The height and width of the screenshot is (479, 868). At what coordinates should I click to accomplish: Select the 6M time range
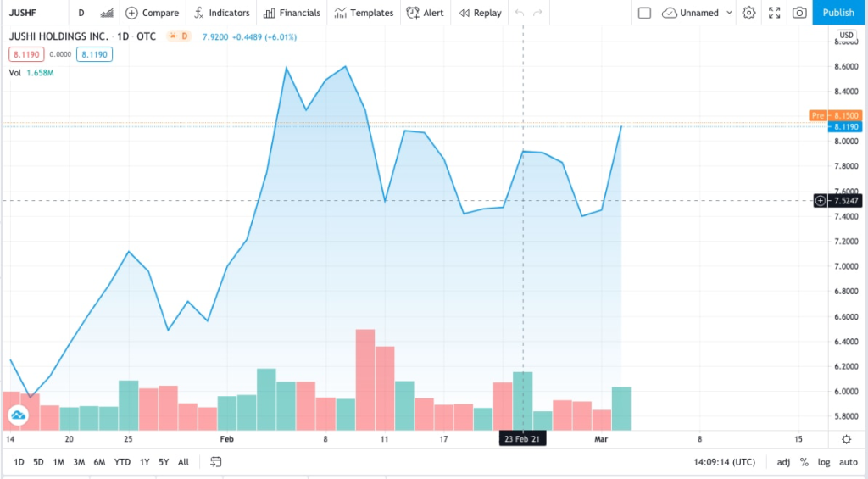coord(100,462)
